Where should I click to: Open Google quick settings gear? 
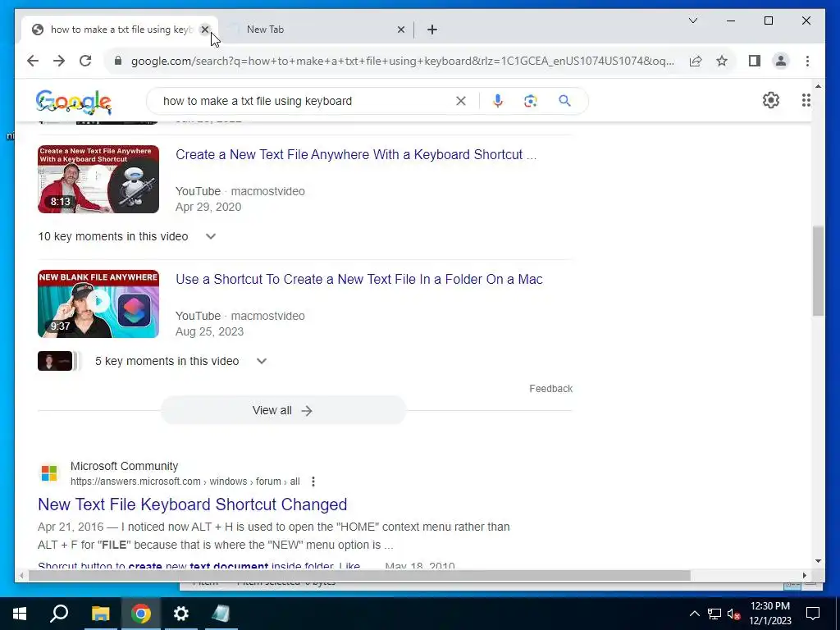pos(771,100)
